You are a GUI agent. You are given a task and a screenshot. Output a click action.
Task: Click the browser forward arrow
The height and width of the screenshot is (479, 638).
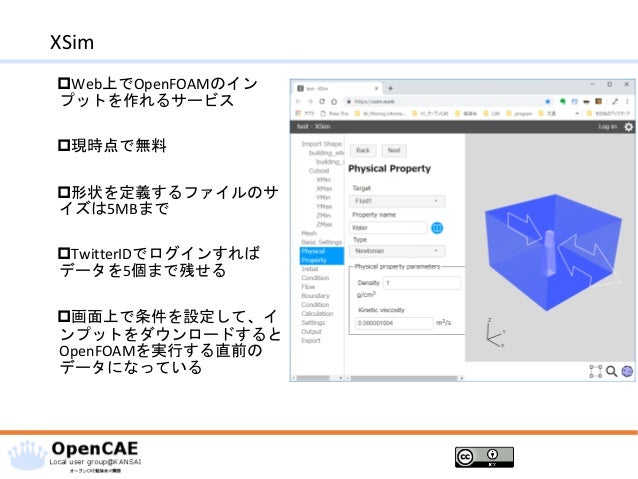click(x=310, y=101)
